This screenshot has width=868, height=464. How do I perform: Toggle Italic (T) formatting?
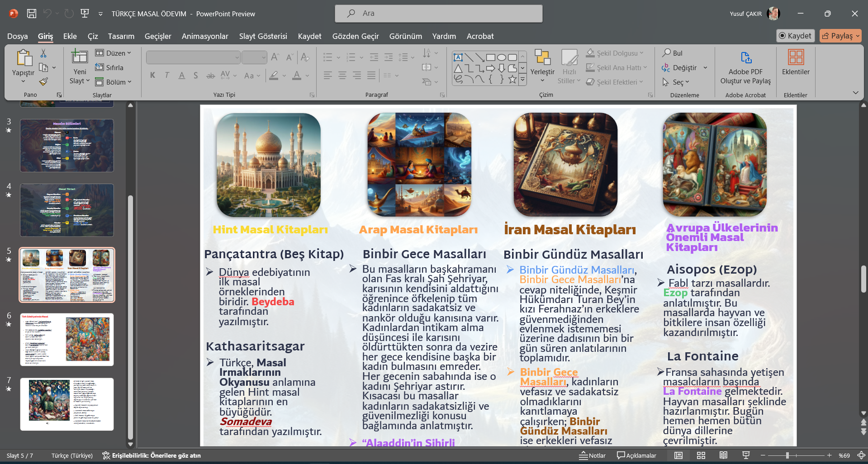(x=167, y=75)
